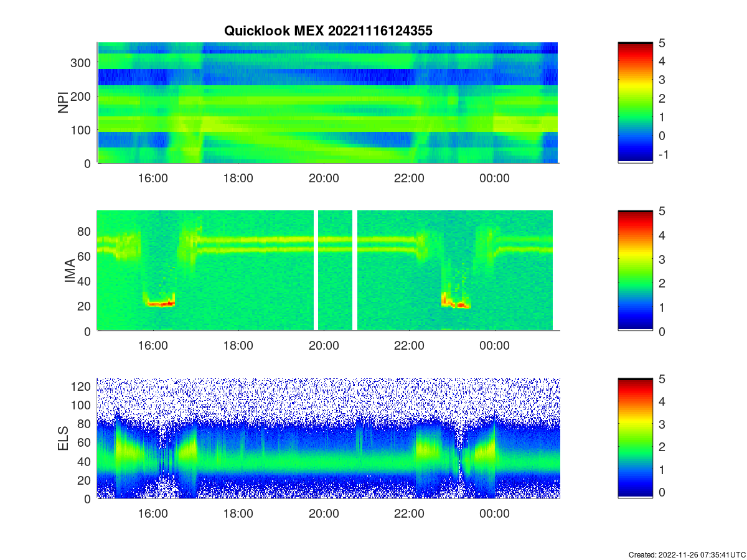Click the 00:00 tick under the IMA plot

click(x=495, y=346)
